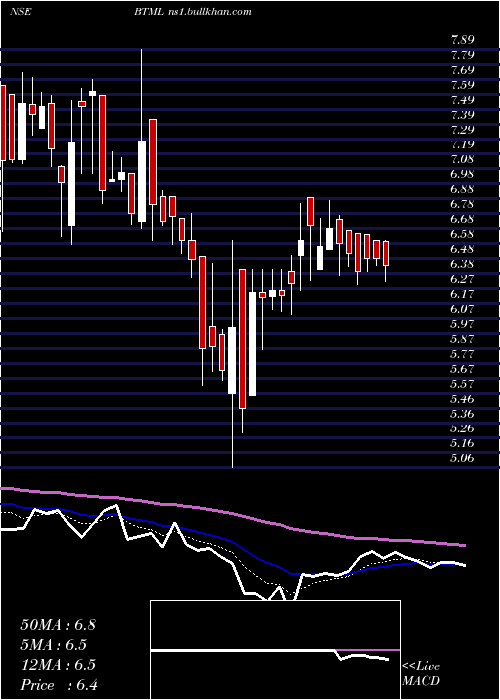Click the 7.39 price axis label
The image size is (500, 700).
pyautogui.click(x=463, y=115)
